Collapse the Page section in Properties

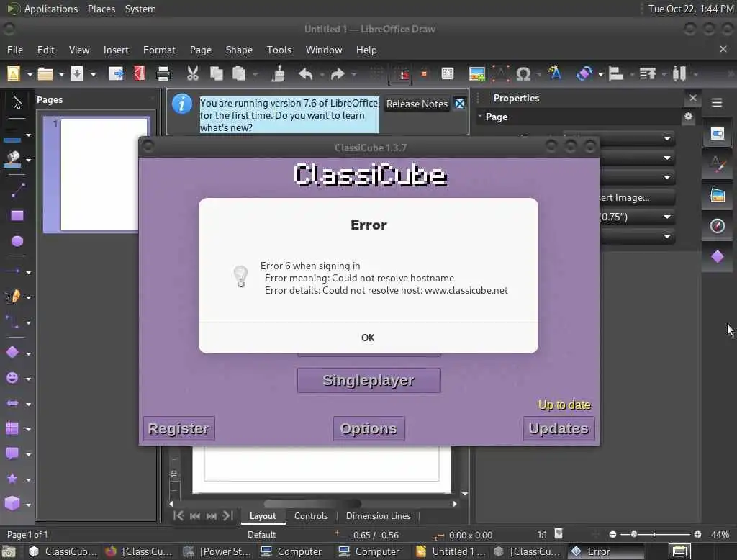tap(480, 116)
